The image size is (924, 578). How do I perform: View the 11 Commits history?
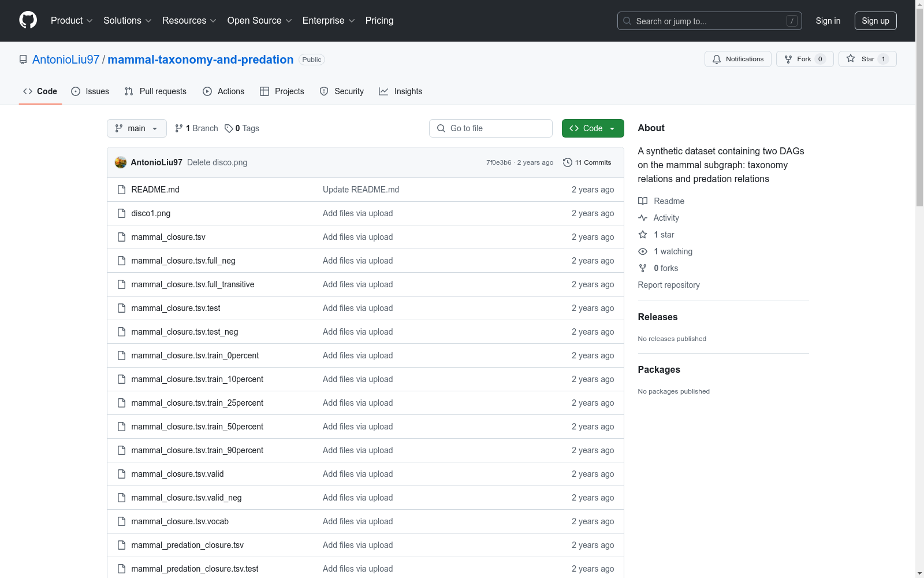[587, 162]
